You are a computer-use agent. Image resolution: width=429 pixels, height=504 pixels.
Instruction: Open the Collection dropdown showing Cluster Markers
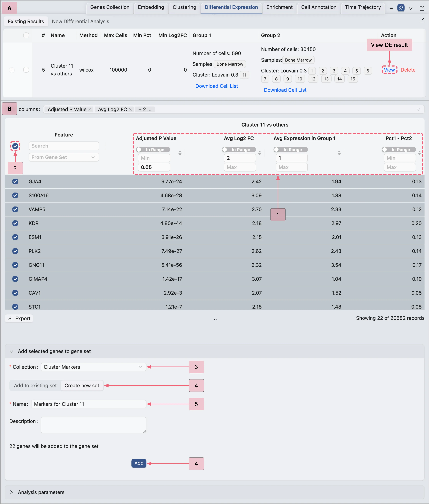coord(93,367)
